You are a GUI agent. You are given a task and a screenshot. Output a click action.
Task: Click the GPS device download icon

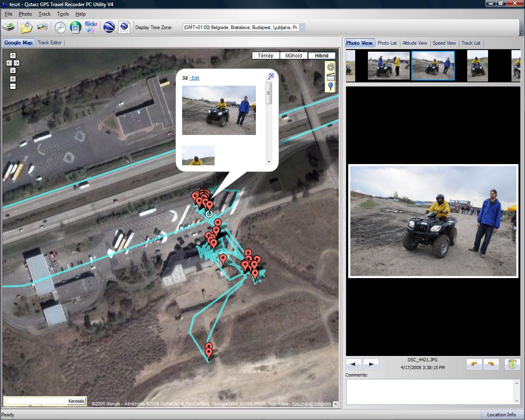9,27
